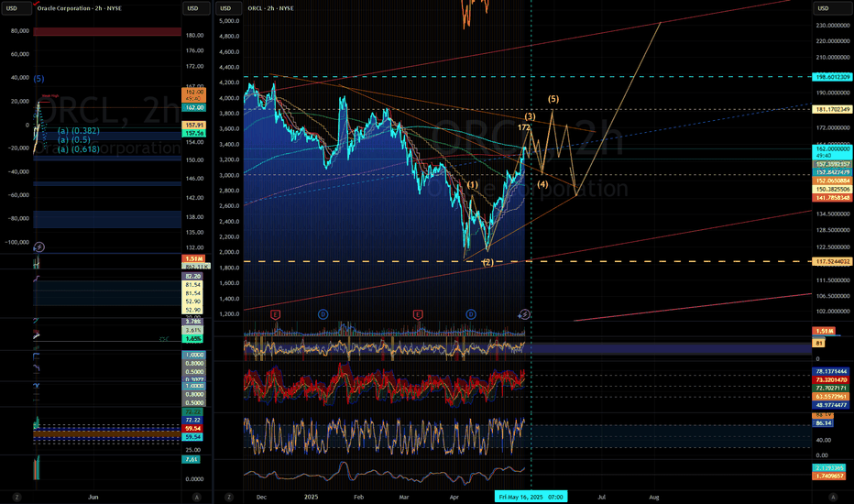Click the 157.56 green price label
The image size is (854, 504).
(x=194, y=133)
